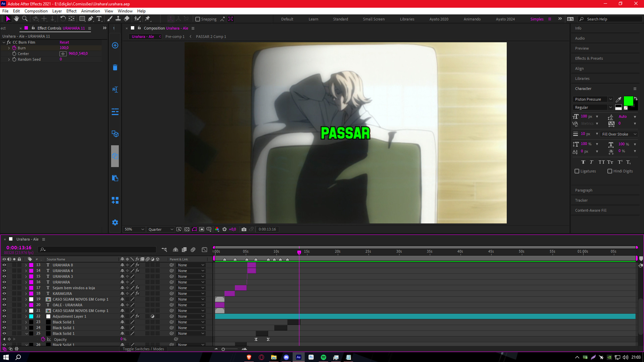644x362 pixels.
Task: Toggle the Burn property stopwatch
Action: point(14,48)
